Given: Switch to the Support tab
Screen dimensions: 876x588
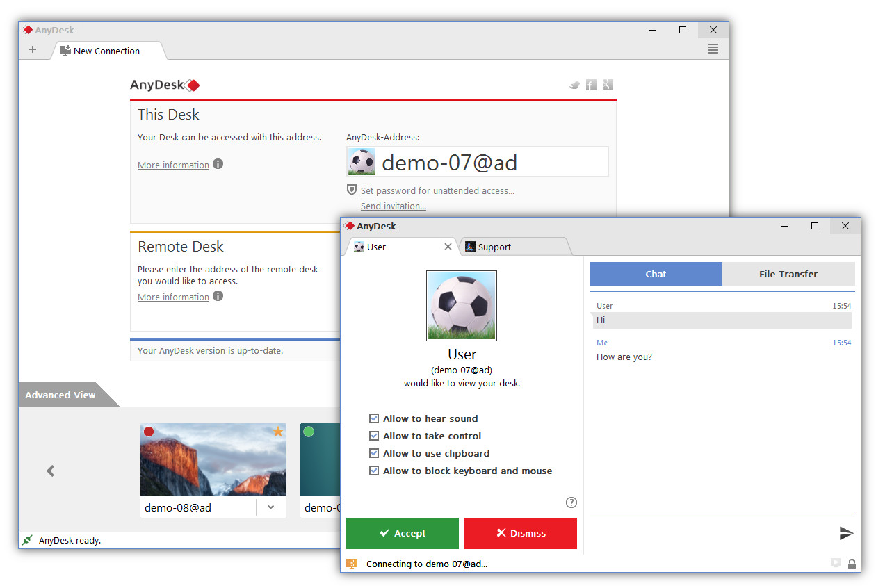Looking at the screenshot, I should 494,246.
